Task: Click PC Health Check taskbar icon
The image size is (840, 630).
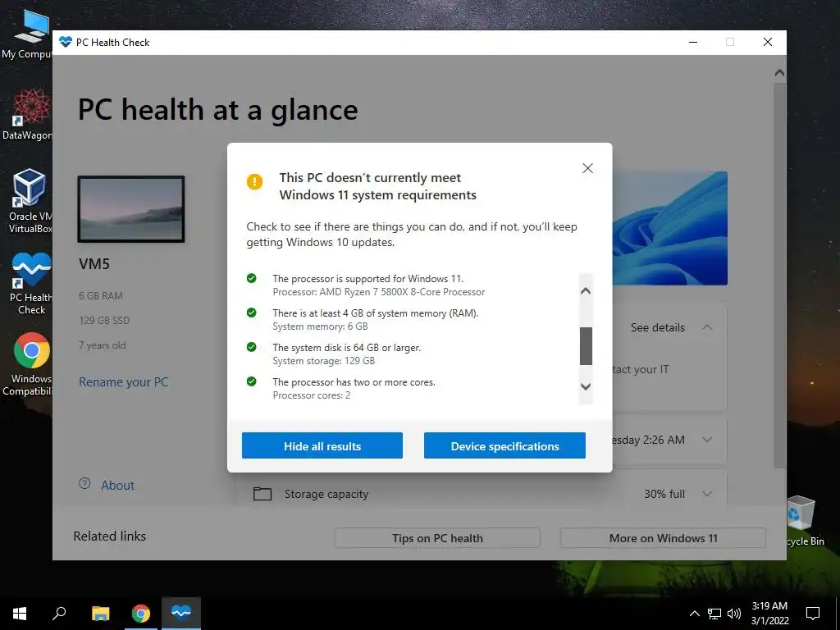Action: 181,614
